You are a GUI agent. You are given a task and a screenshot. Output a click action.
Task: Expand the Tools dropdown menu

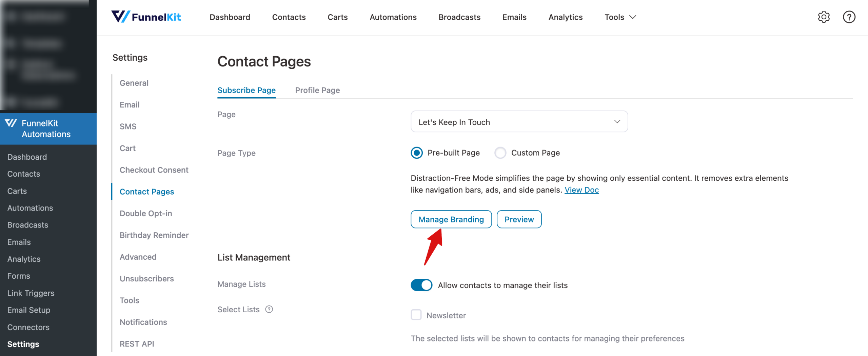[620, 17]
